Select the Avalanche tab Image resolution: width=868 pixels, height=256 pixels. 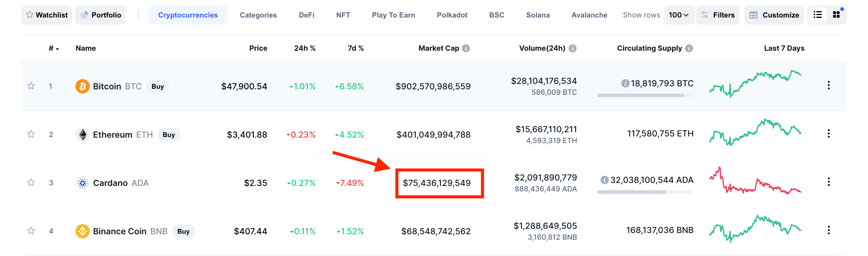589,15
